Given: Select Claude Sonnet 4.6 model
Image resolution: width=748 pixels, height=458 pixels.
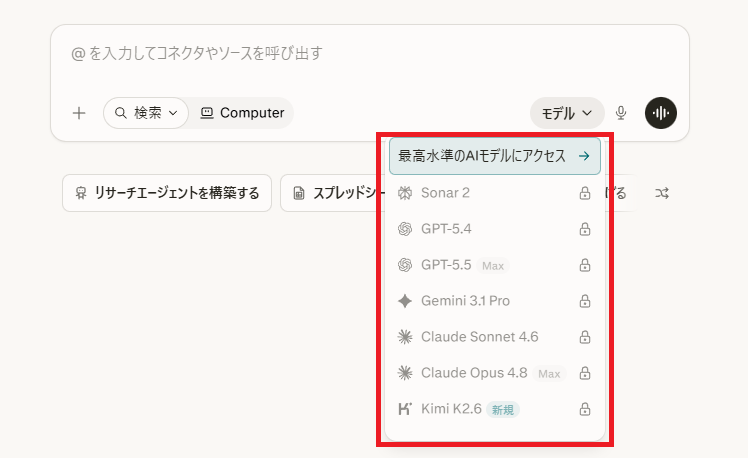Looking at the screenshot, I should (495, 337).
